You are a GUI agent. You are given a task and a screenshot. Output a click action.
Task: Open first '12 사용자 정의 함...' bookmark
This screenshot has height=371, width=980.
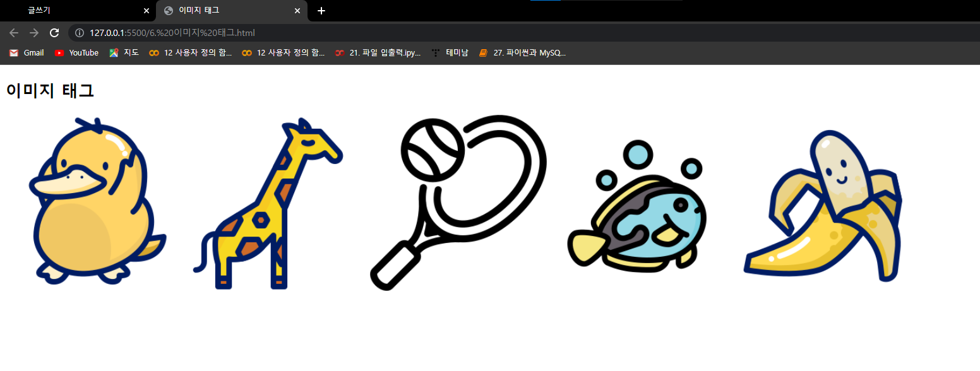point(191,53)
